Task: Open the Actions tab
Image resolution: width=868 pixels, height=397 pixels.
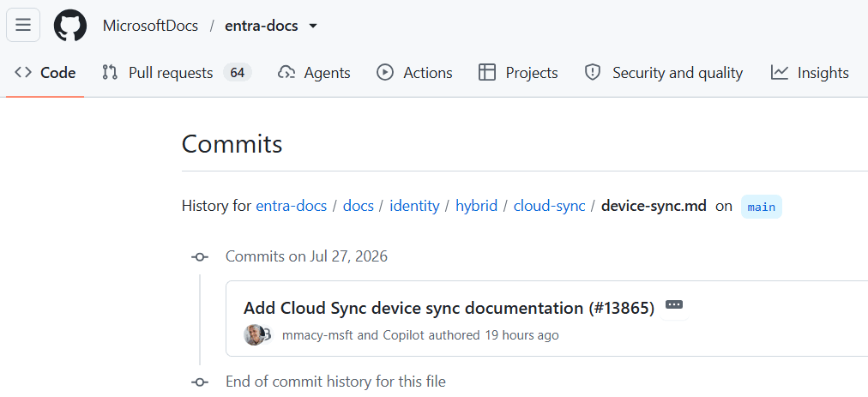Action: pyautogui.click(x=414, y=73)
